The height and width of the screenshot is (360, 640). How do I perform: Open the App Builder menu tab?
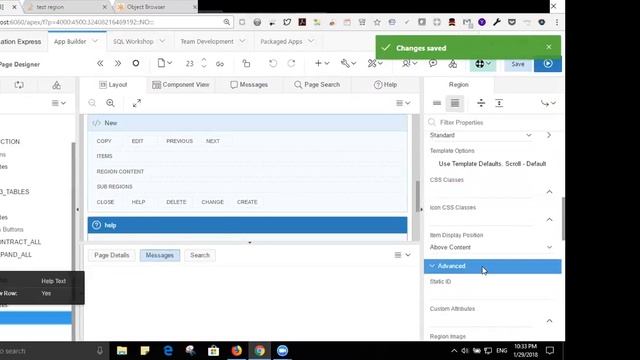tap(76, 41)
